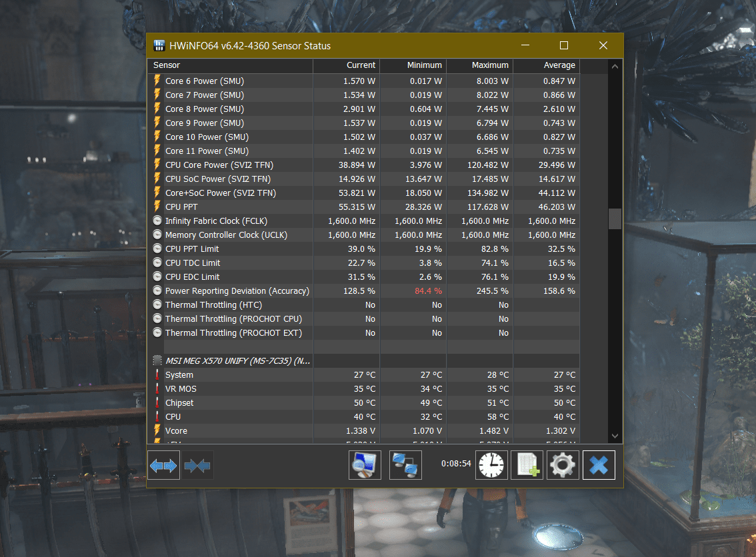The width and height of the screenshot is (756, 557).
Task: Click the Current column header
Action: click(346, 65)
